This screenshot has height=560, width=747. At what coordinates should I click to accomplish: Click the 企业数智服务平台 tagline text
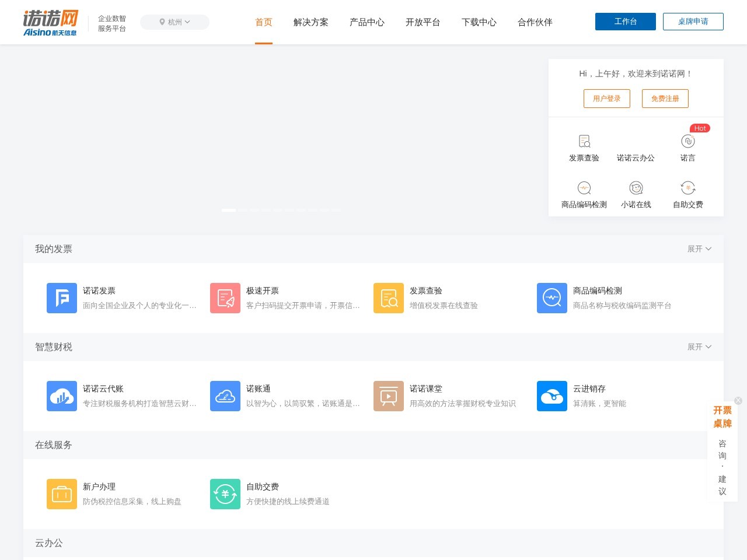click(112, 23)
